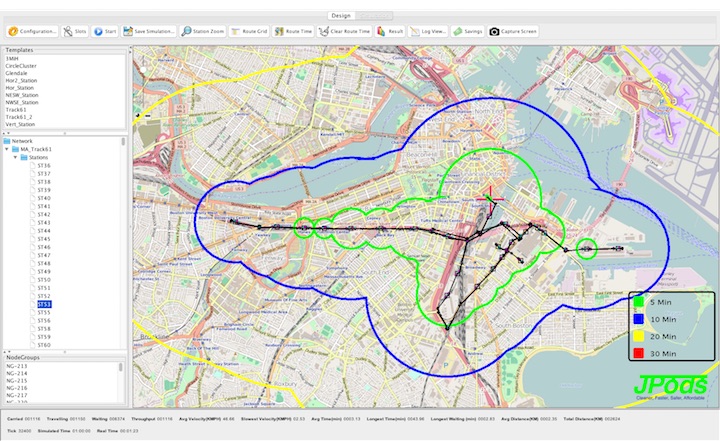Show the Route Grid
Screen dimensions: 720x441
click(x=250, y=31)
